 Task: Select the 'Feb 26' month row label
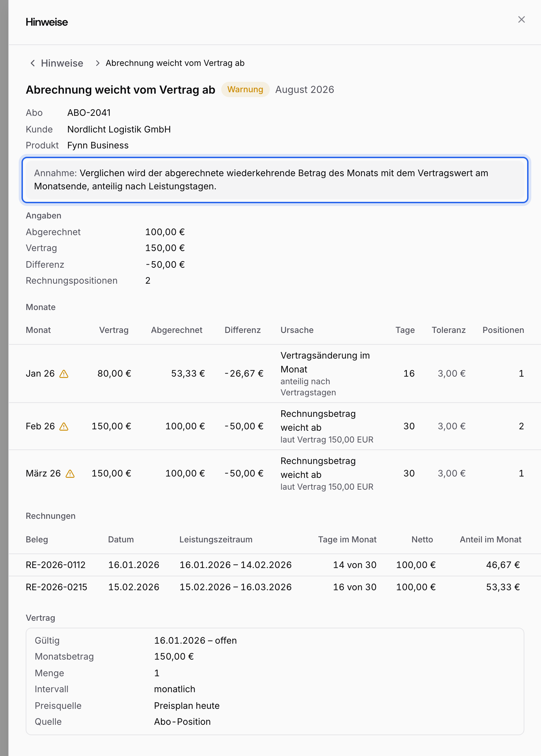tap(40, 426)
